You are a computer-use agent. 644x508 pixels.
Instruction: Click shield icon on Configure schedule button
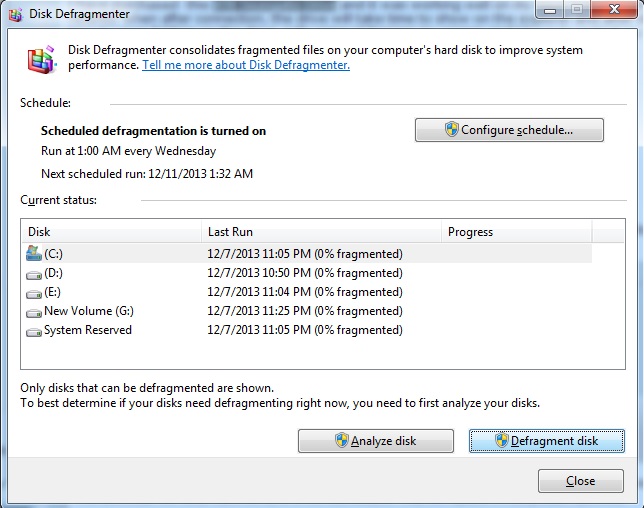point(451,130)
